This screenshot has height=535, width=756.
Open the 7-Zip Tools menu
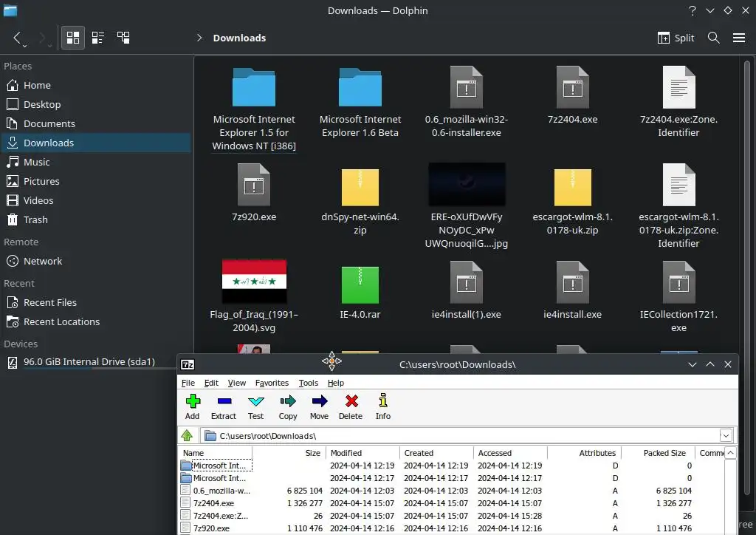pos(309,383)
